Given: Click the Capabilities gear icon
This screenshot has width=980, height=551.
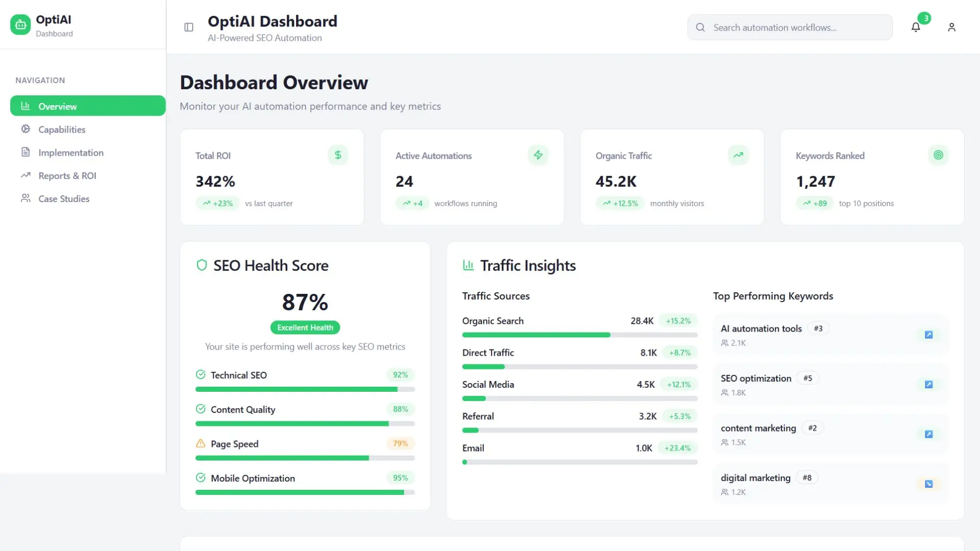Looking at the screenshot, I should tap(26, 129).
